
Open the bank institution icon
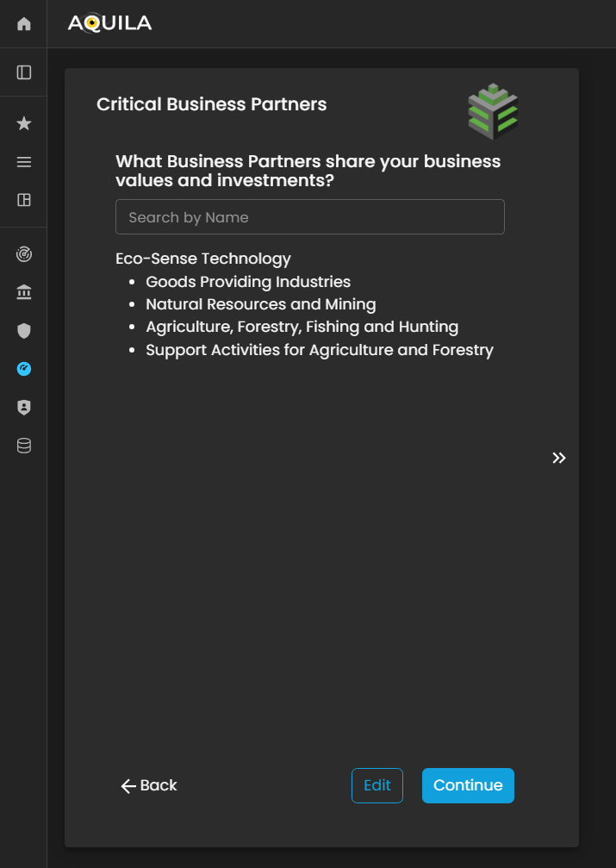pos(24,293)
